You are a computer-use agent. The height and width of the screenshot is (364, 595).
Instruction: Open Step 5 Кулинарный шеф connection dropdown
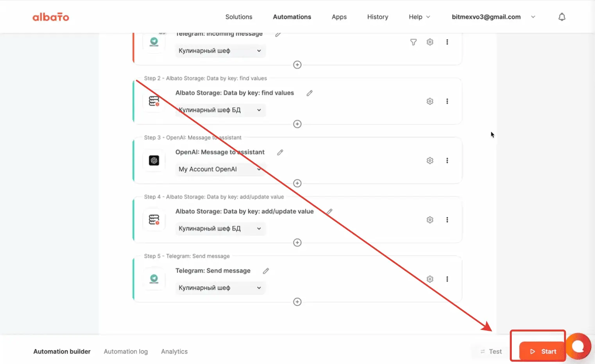(220, 288)
